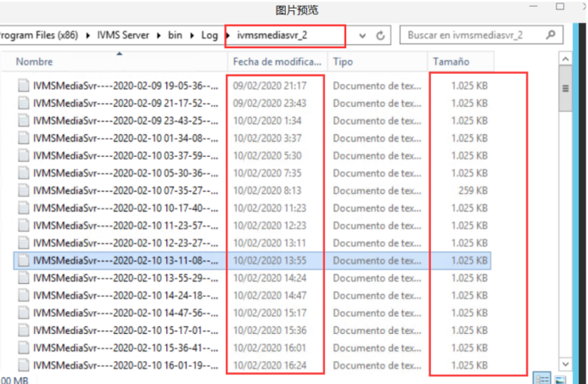Expand arrow after 'IVMS Server' breadcrumb

click(159, 36)
